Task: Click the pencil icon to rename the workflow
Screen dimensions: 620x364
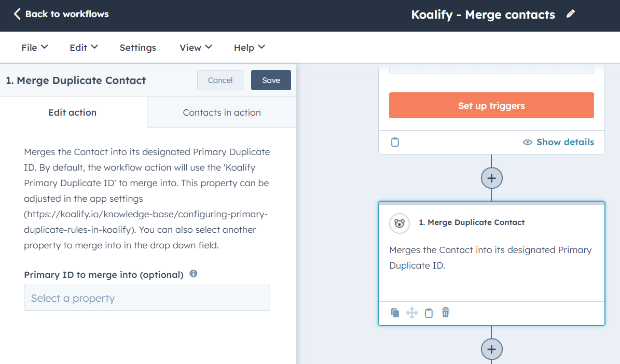Action: [x=570, y=14]
